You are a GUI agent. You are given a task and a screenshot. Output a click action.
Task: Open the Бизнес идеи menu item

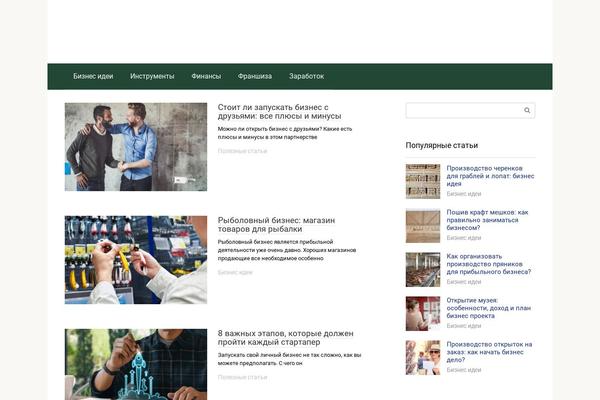[93, 76]
